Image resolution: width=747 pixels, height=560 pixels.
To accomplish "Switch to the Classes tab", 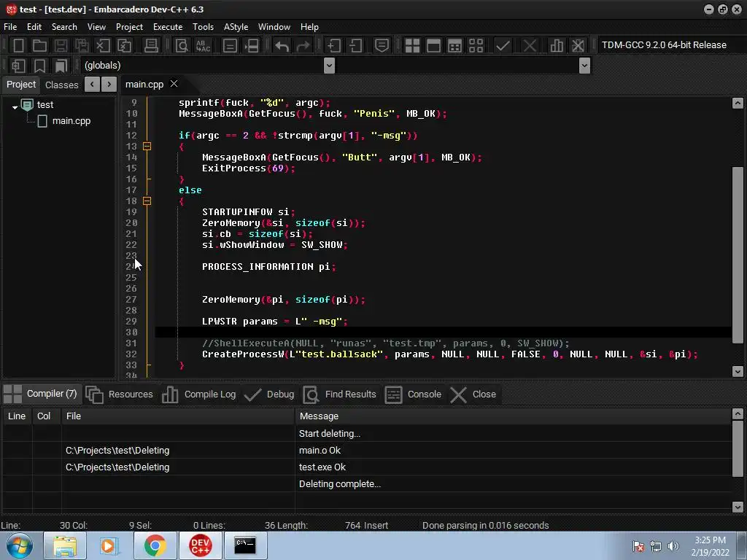I will (x=61, y=85).
